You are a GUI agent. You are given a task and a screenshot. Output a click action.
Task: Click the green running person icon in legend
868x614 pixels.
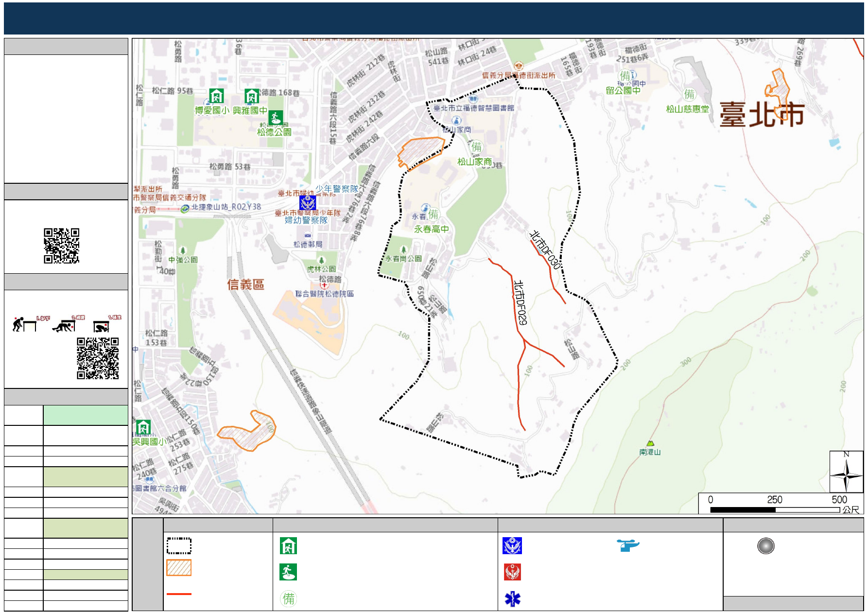[288, 572]
